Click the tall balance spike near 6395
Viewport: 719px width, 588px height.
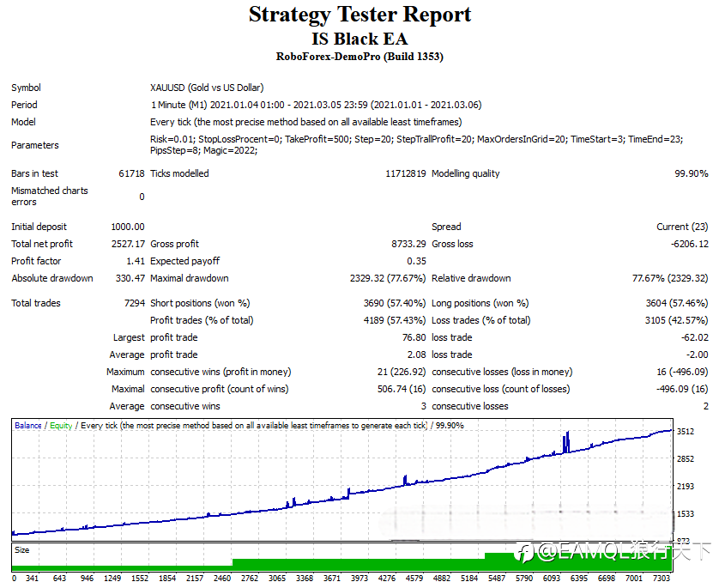point(566,442)
